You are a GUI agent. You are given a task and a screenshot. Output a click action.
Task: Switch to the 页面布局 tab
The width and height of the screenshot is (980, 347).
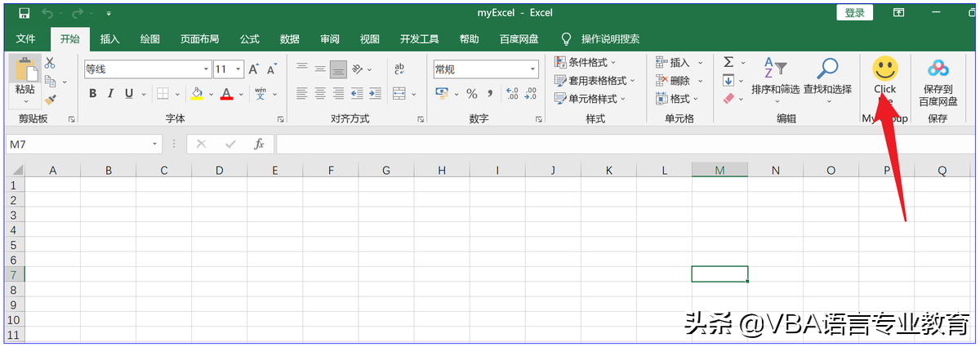[199, 39]
